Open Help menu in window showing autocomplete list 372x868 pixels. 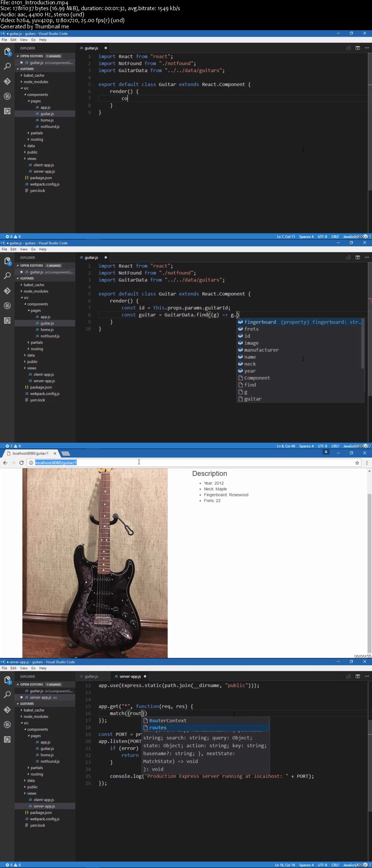43,249
